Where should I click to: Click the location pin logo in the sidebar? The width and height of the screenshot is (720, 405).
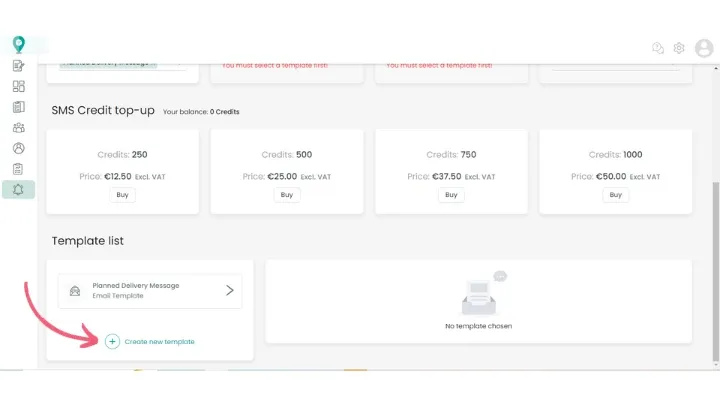(x=18, y=44)
